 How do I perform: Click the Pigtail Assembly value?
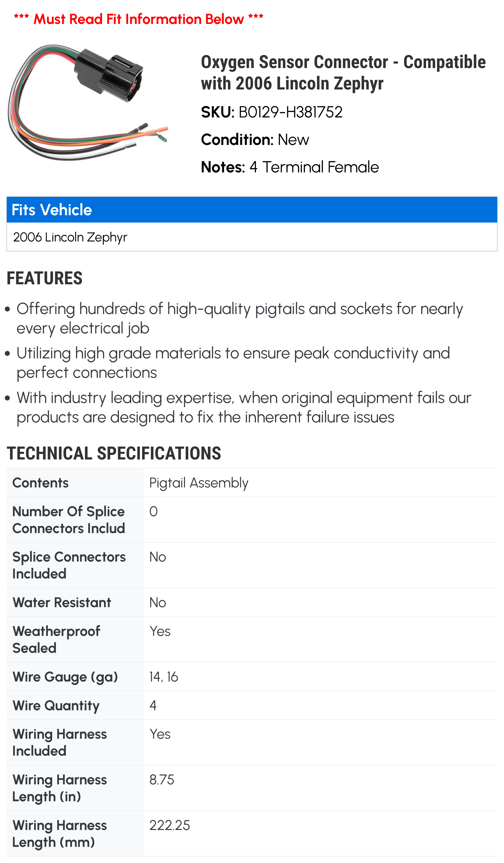click(199, 483)
